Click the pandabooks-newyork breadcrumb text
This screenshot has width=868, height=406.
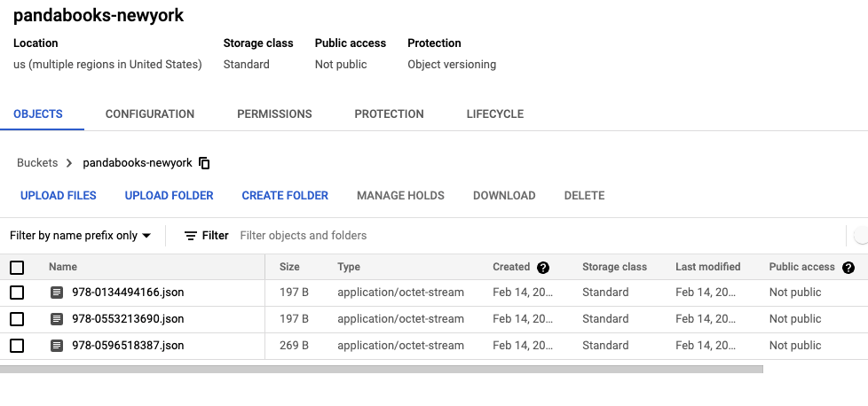tap(138, 163)
